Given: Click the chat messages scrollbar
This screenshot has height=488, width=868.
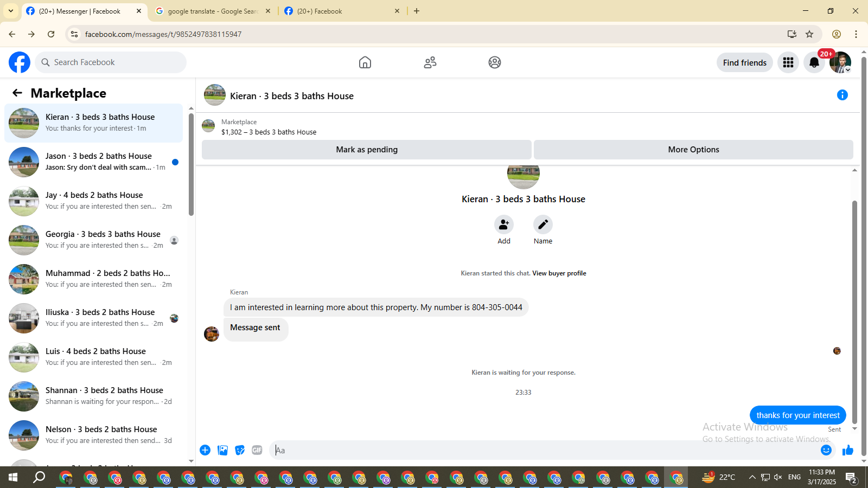Looking at the screenshot, I should pos(855,312).
